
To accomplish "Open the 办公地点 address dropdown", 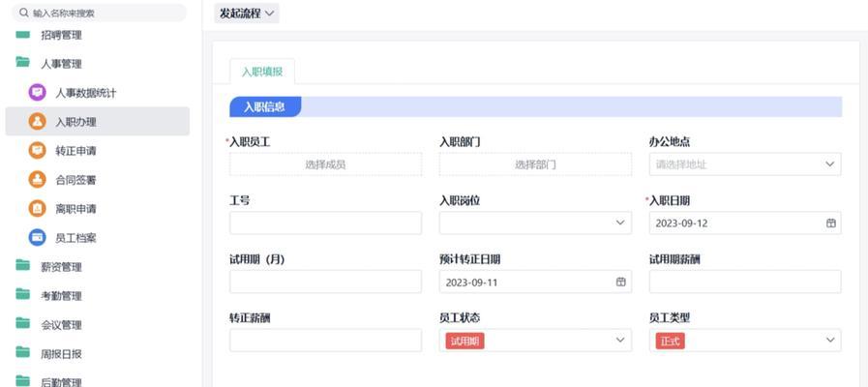I will click(745, 164).
